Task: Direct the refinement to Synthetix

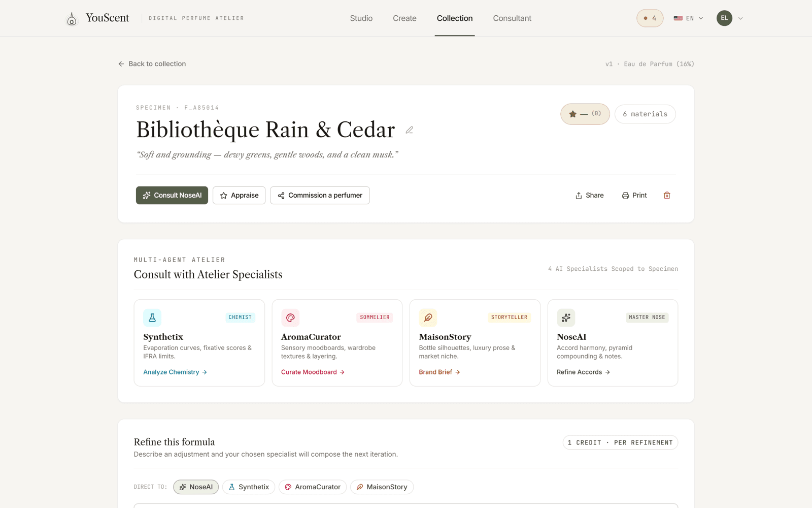Action: click(x=249, y=487)
